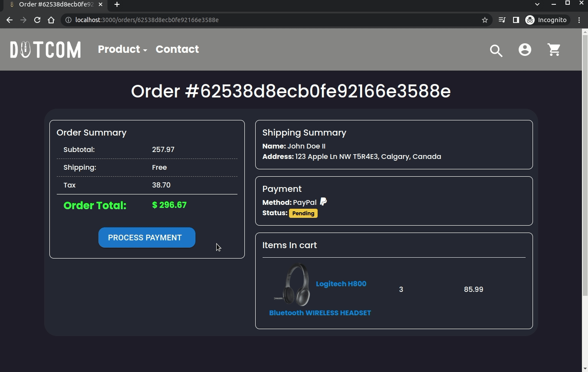Click the home icon in the browser toolbar
The image size is (588, 372).
pos(52,20)
